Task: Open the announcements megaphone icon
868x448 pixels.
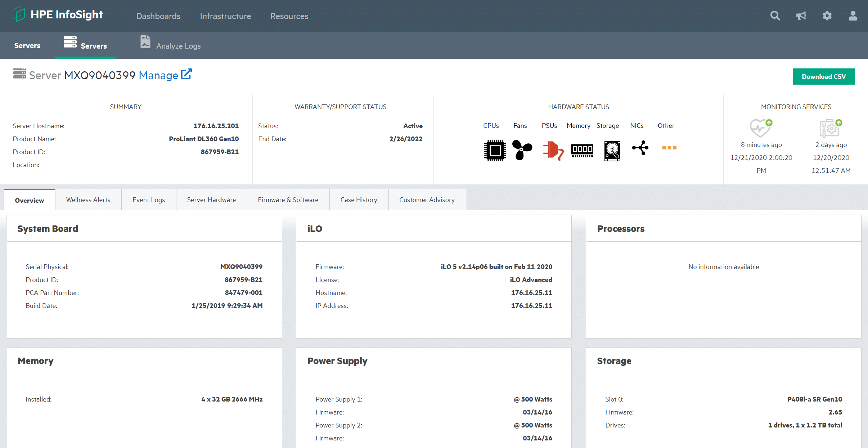Action: 801,16
